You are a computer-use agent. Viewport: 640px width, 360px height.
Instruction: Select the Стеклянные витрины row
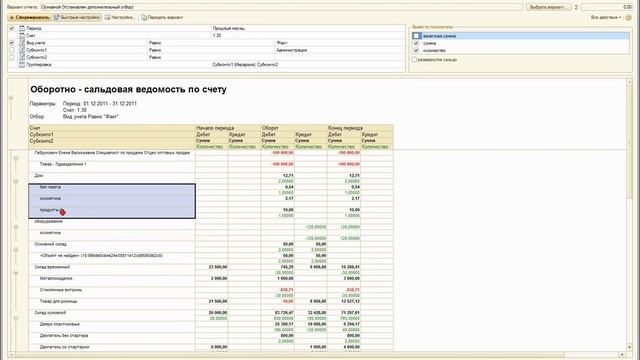(x=61, y=290)
